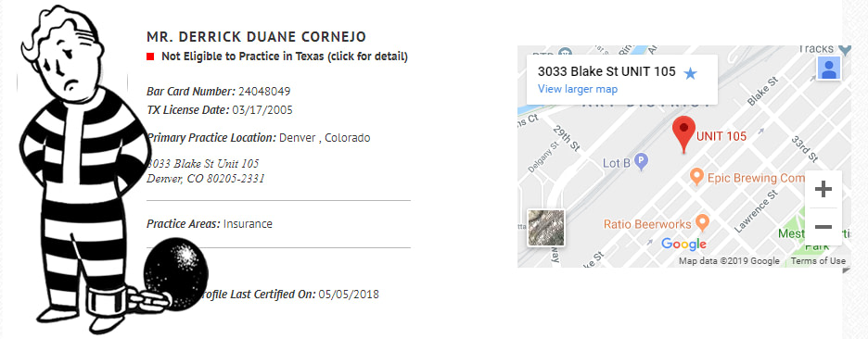This screenshot has height=339, width=868.
Task: Click the Epic Brewing Company marker
Action: (697, 177)
